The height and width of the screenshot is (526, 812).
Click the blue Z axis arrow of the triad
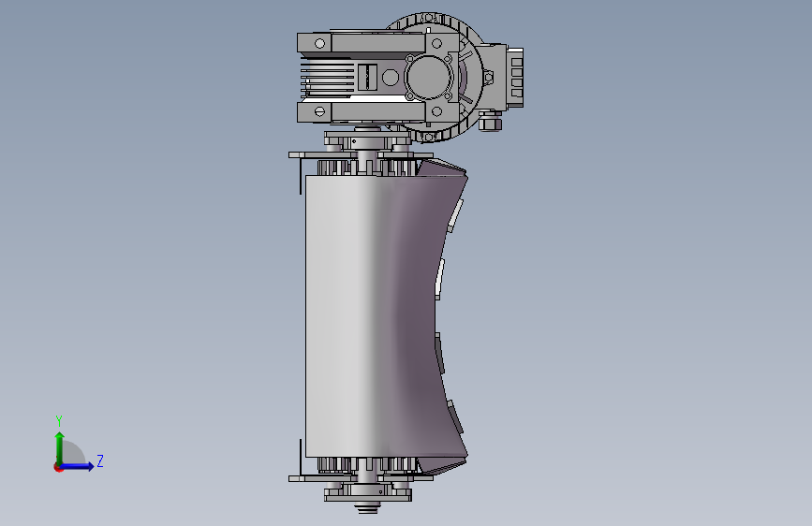tap(77, 466)
